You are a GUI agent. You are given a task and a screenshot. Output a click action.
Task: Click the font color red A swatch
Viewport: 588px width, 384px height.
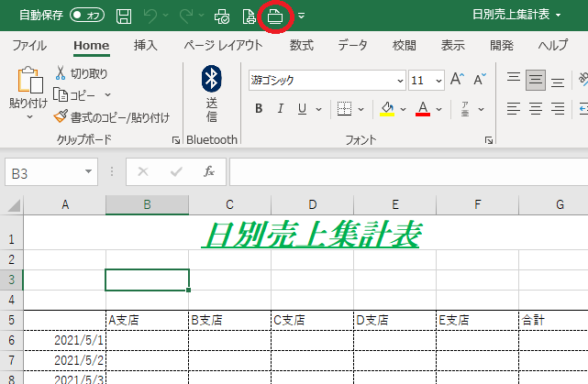pyautogui.click(x=423, y=110)
